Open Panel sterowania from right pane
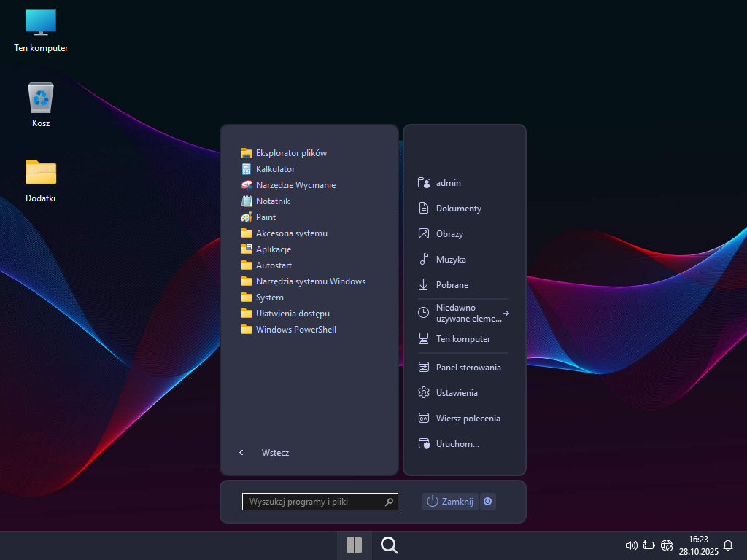 click(x=468, y=367)
